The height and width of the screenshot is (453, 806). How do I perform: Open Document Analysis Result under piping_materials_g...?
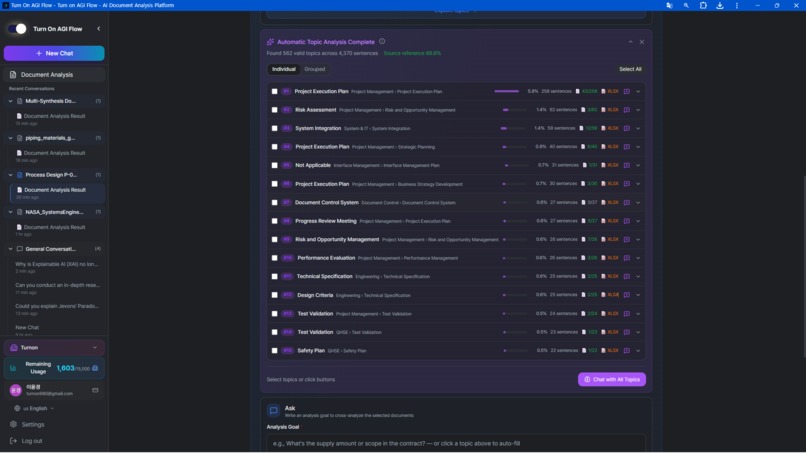coord(54,153)
